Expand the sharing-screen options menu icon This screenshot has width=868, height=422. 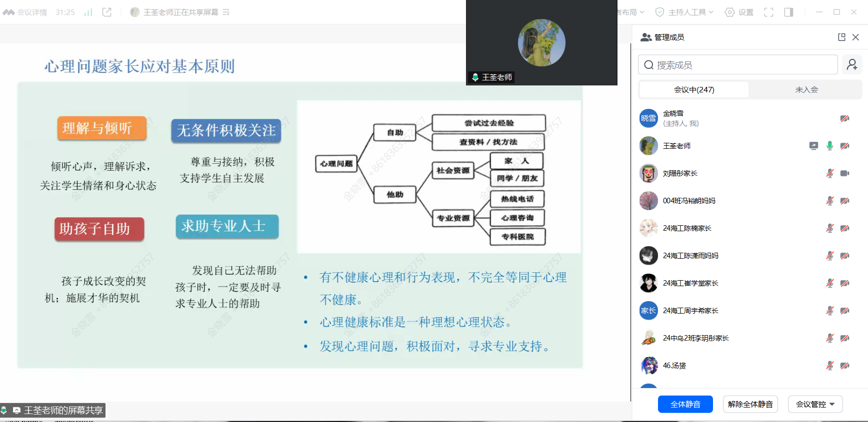point(226,12)
